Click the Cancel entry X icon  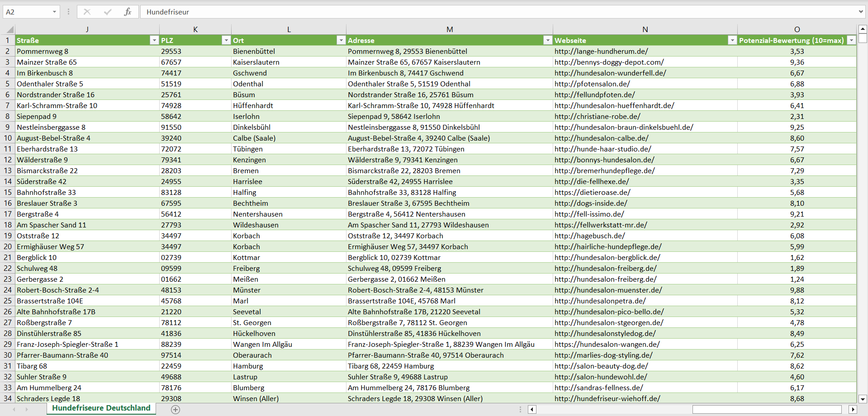[x=87, y=12]
